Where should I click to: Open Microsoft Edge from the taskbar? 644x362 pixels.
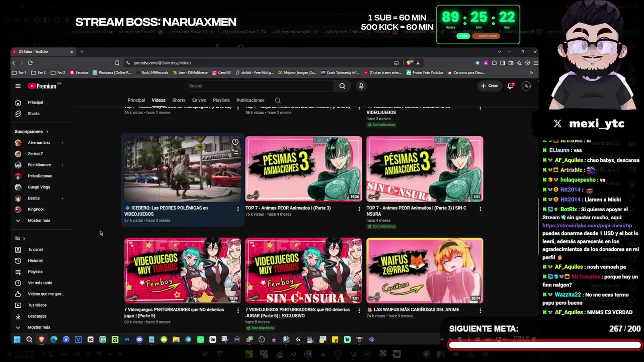coord(54,339)
